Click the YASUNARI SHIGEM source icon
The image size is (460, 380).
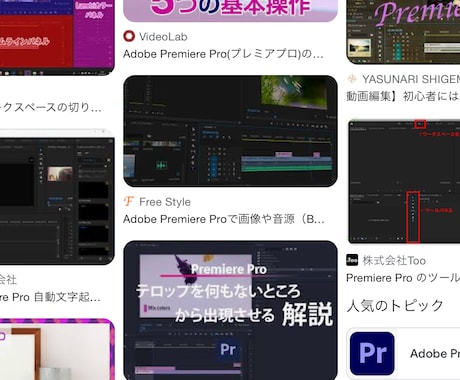tap(352, 79)
